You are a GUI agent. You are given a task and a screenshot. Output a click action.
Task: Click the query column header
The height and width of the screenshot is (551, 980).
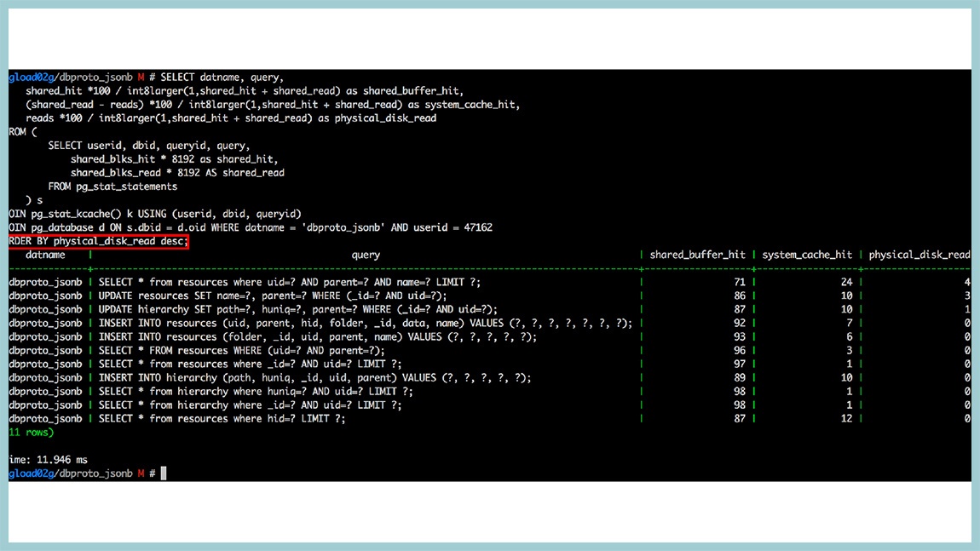tap(366, 255)
